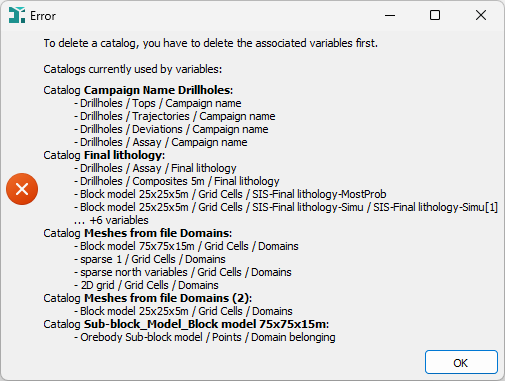Click the OK button to dismiss the error
505x381 pixels.
461,362
